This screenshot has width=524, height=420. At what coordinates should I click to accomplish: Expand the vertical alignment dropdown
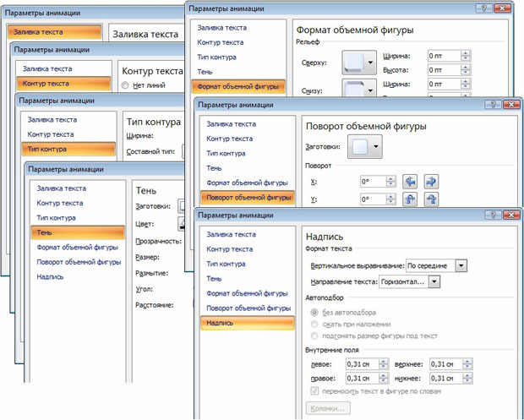tap(461, 265)
